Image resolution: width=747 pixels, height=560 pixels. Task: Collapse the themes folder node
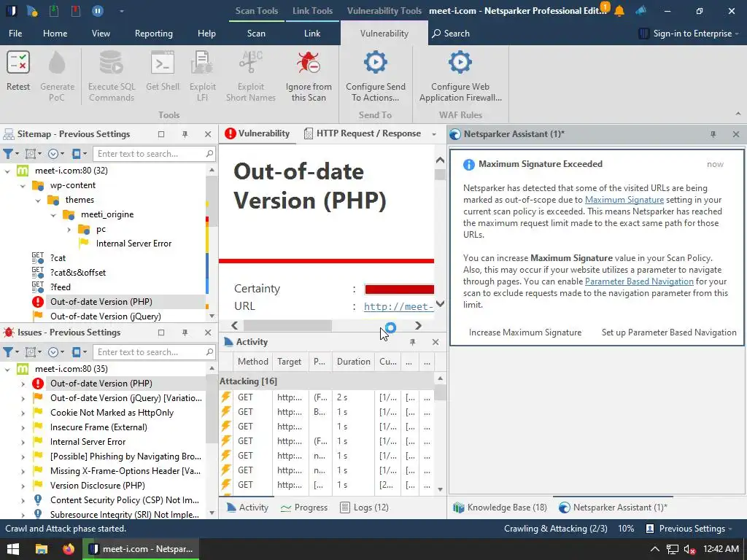tap(38, 201)
